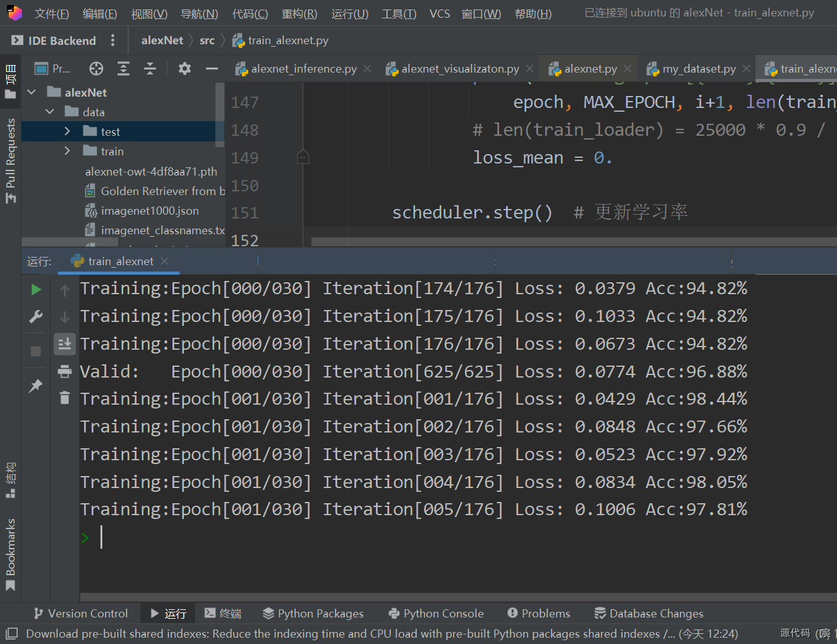Rerun train_alexnet with green play icon
Viewport: 837px width, 644px height.
(x=36, y=289)
